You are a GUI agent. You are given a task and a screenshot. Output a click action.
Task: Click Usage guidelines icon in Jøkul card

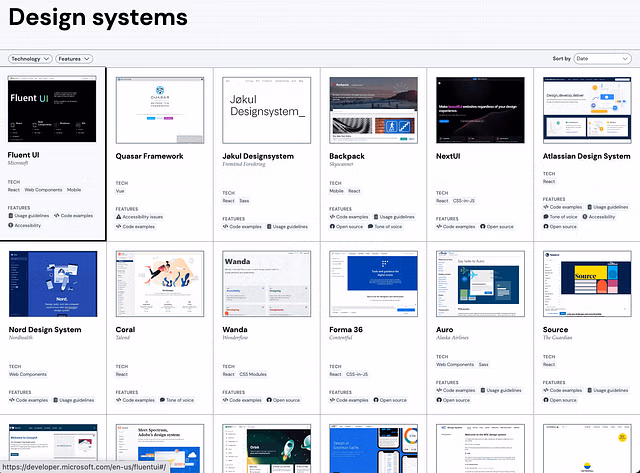pyautogui.click(x=269, y=227)
